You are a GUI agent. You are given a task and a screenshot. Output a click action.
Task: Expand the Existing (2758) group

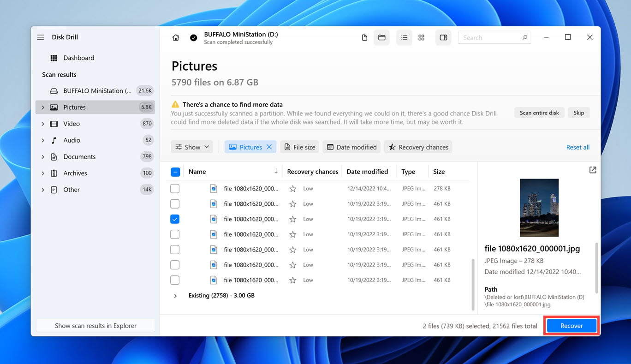[x=175, y=296]
